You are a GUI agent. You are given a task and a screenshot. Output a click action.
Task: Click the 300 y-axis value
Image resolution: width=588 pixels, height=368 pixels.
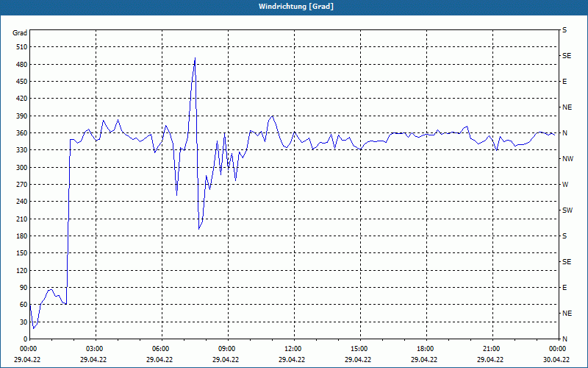coord(22,168)
